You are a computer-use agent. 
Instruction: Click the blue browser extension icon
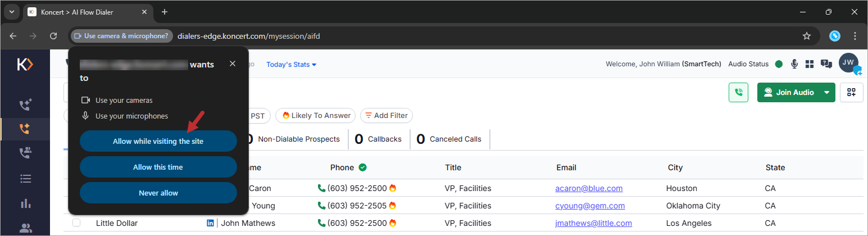[835, 36]
